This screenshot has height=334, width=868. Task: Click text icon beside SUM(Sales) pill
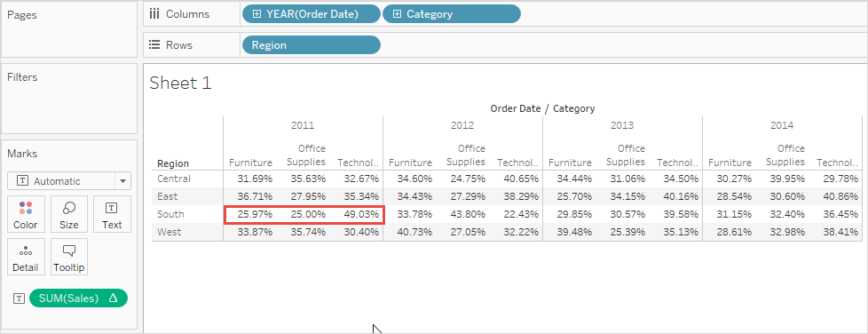click(19, 298)
